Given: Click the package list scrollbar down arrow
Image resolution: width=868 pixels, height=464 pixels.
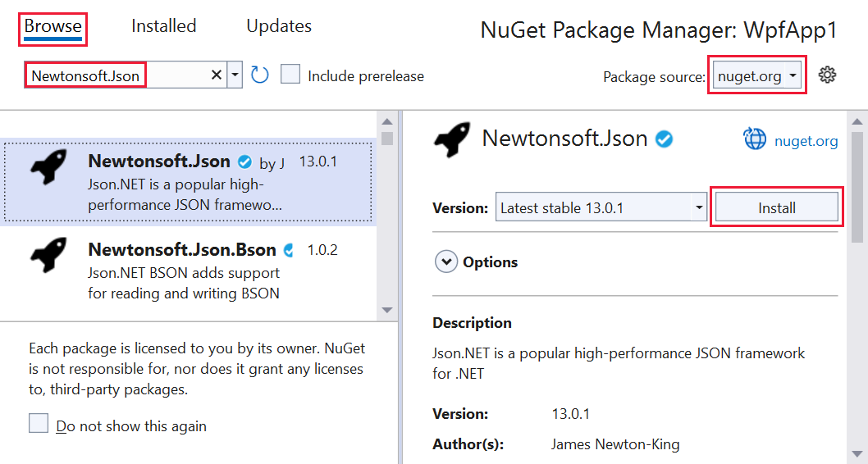Looking at the screenshot, I should tap(387, 310).
